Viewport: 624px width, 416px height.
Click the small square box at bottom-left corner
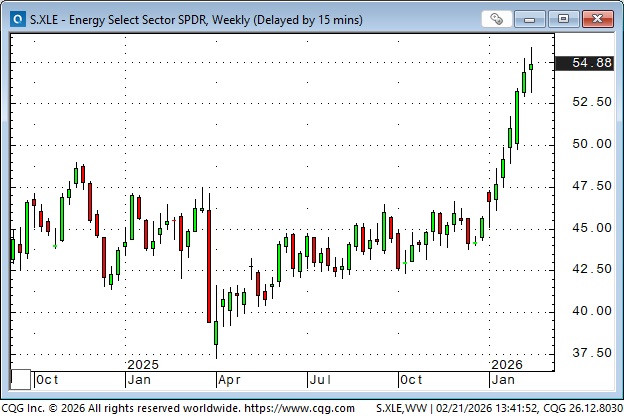pos(19,379)
